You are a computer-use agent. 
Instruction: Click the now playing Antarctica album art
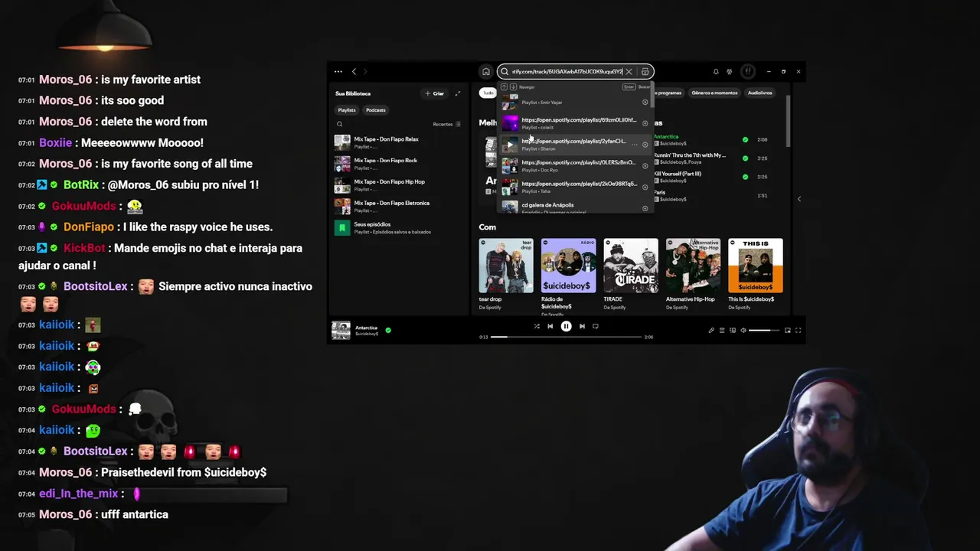(341, 330)
